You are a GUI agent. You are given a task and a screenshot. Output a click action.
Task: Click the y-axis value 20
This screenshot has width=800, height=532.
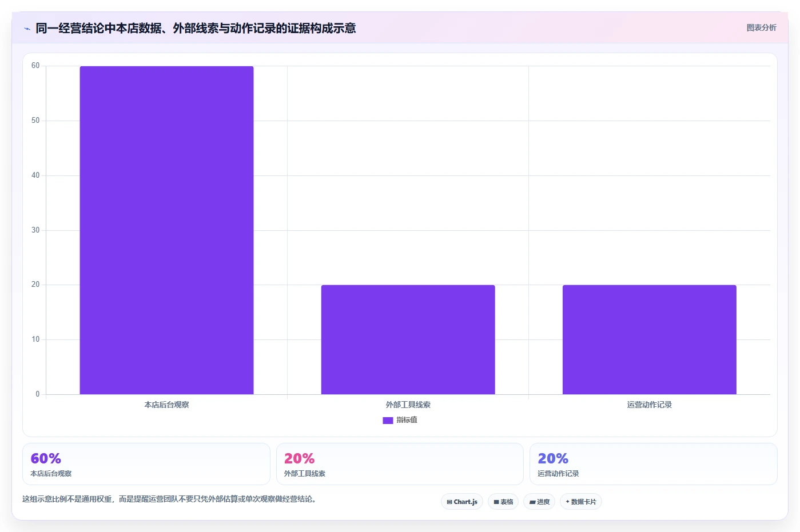click(35, 285)
